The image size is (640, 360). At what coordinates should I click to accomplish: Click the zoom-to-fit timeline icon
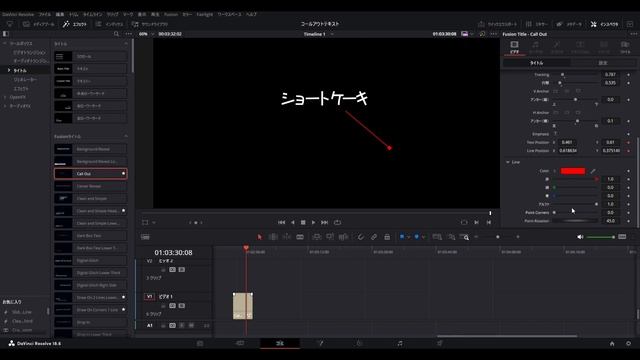(x=437, y=237)
